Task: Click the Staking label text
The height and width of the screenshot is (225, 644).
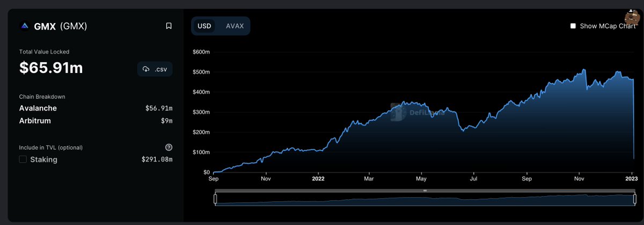Action: [x=43, y=159]
